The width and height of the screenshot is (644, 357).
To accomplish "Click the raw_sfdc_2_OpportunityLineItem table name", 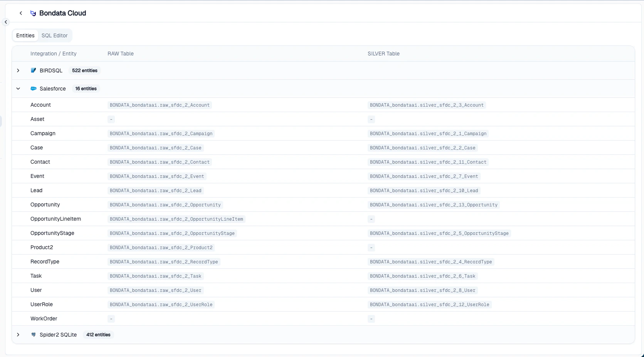I will 177,219.
